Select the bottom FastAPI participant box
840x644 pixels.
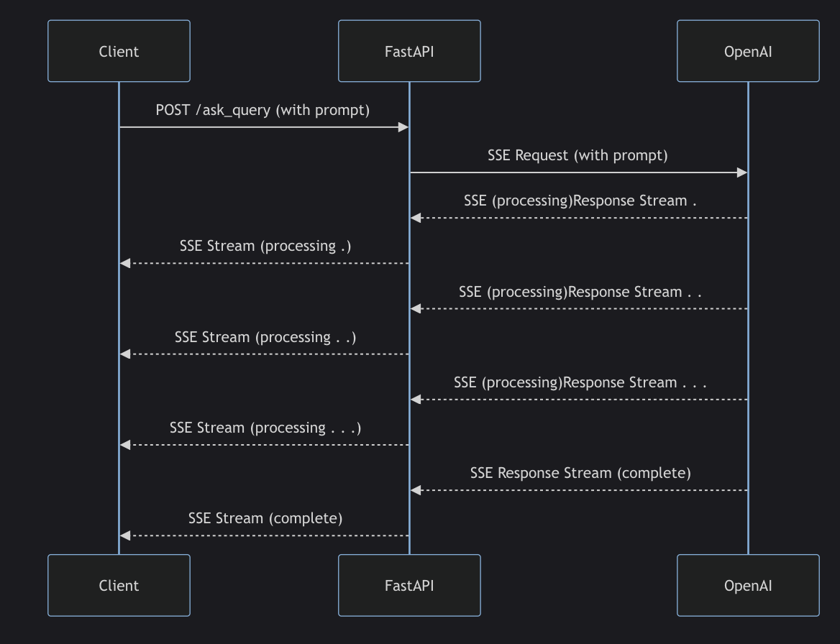[x=409, y=585]
